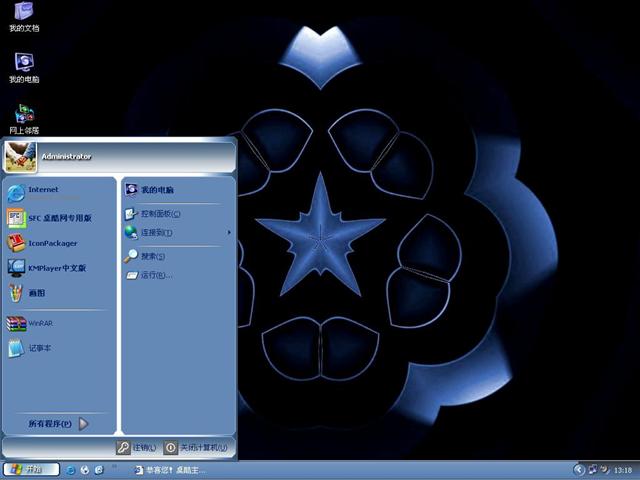Open 控制面板(C) control panel
640x480 pixels.
point(178,214)
